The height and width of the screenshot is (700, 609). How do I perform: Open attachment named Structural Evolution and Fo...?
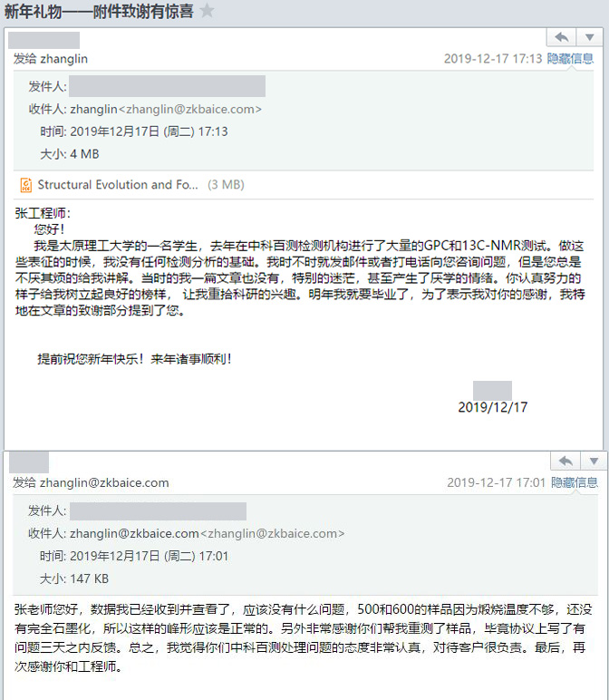pyautogui.click(x=118, y=185)
